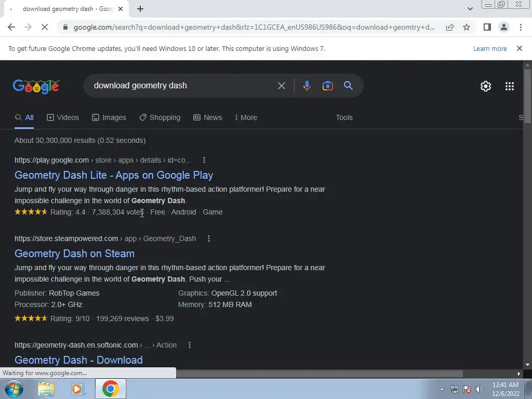Screen dimensions: 532x399
Task: Open the Chrome profile avatar
Action: pyautogui.click(x=504, y=27)
